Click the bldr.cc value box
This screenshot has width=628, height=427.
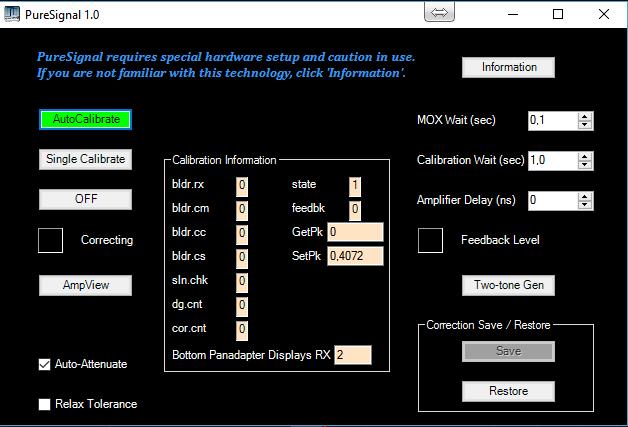click(242, 235)
